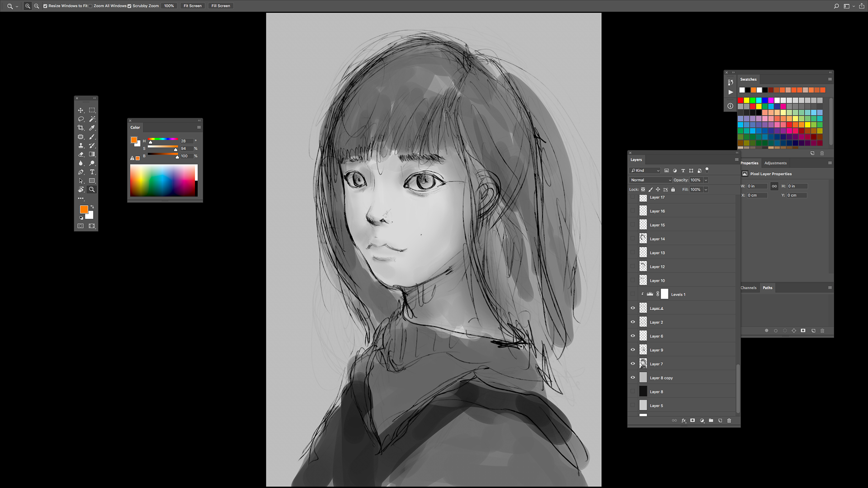Open the layer Kind filter dropdown
Viewport: 868px width, 488px height.
(x=645, y=170)
